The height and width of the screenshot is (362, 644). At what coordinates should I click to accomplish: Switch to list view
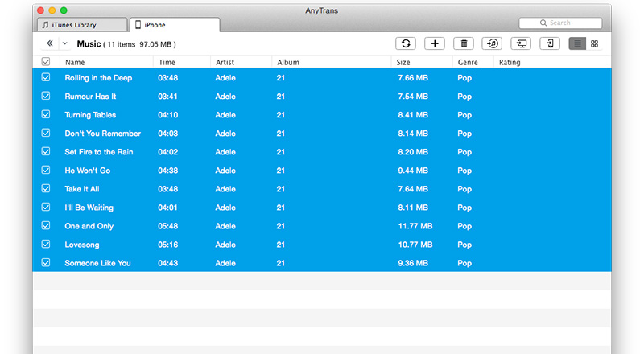point(577,43)
